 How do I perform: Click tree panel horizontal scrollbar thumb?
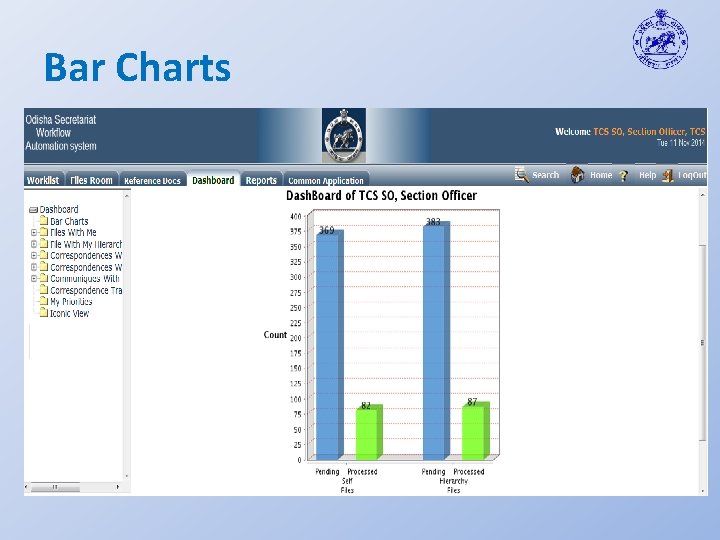(x=55, y=487)
